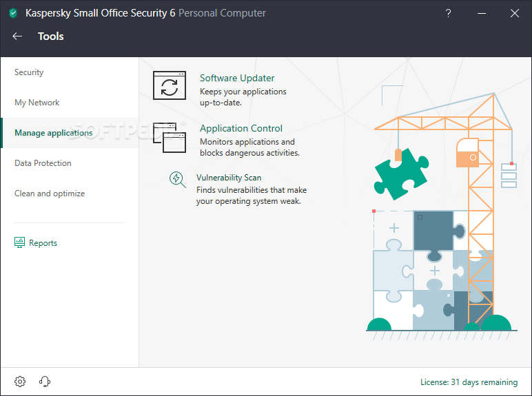This screenshot has height=396, width=532.
Task: Open the Reports link
Action: (43, 242)
